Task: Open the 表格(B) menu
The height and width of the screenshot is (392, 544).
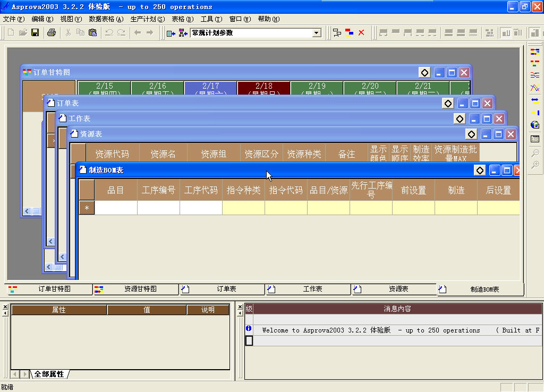Action: coord(183,19)
